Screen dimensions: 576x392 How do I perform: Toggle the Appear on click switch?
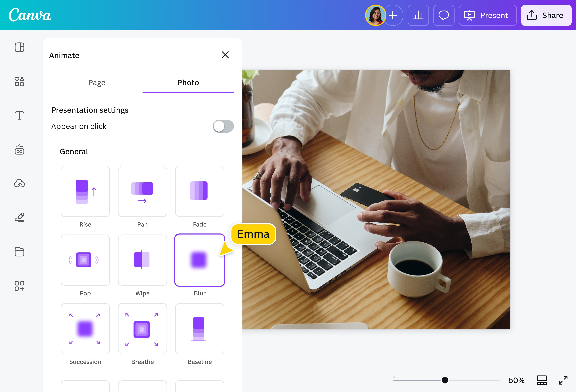[223, 126]
